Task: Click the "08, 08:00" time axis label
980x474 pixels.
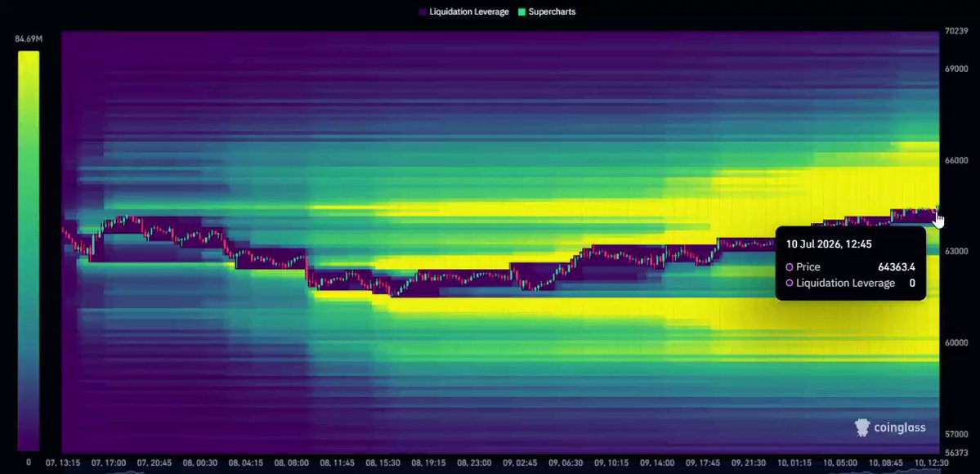Action: coord(291,463)
